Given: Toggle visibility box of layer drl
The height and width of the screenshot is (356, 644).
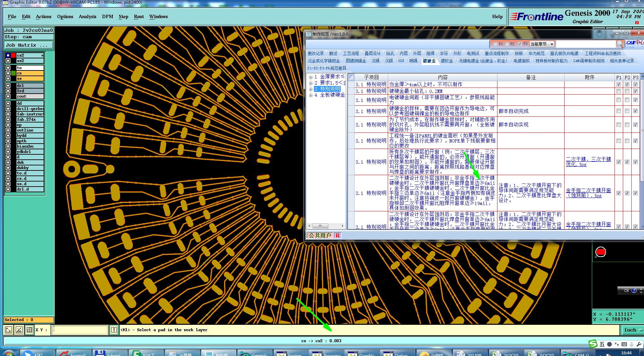Looking at the screenshot, I should pos(8,86).
